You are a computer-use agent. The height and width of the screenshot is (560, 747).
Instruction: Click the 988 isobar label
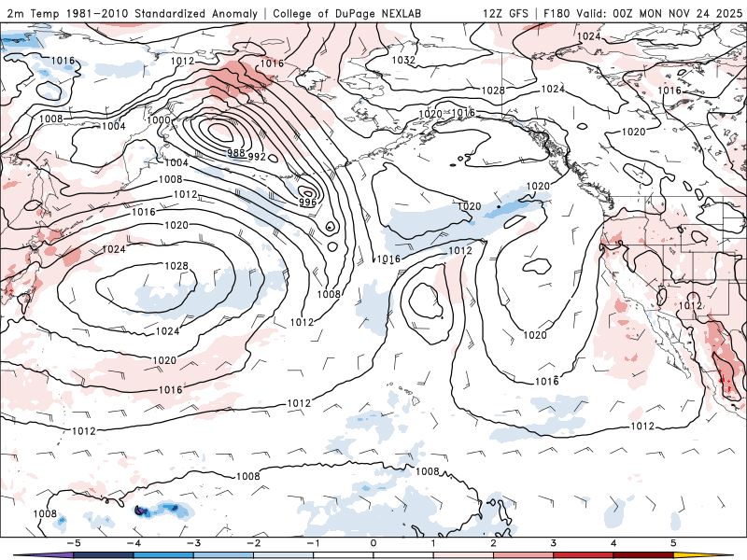[x=236, y=152]
